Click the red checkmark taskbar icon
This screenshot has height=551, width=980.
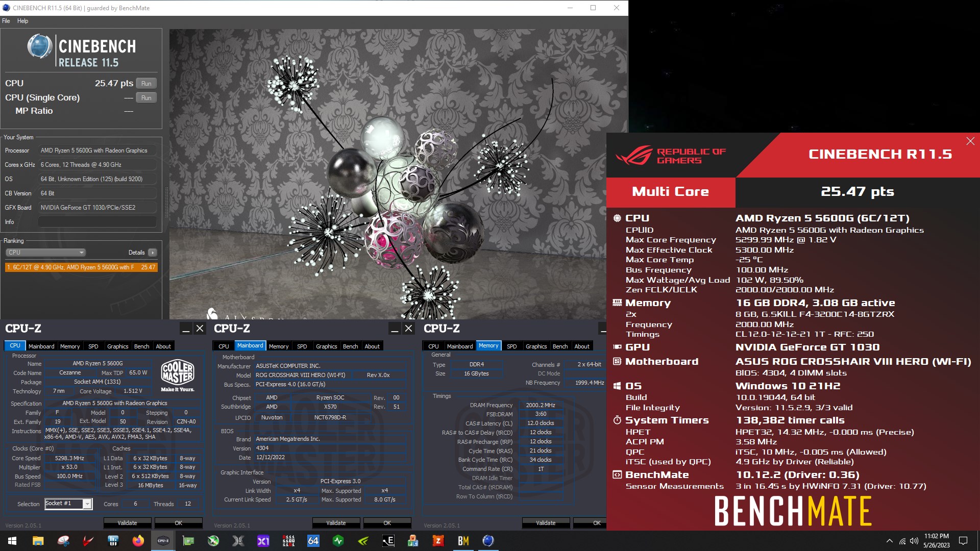click(x=88, y=541)
